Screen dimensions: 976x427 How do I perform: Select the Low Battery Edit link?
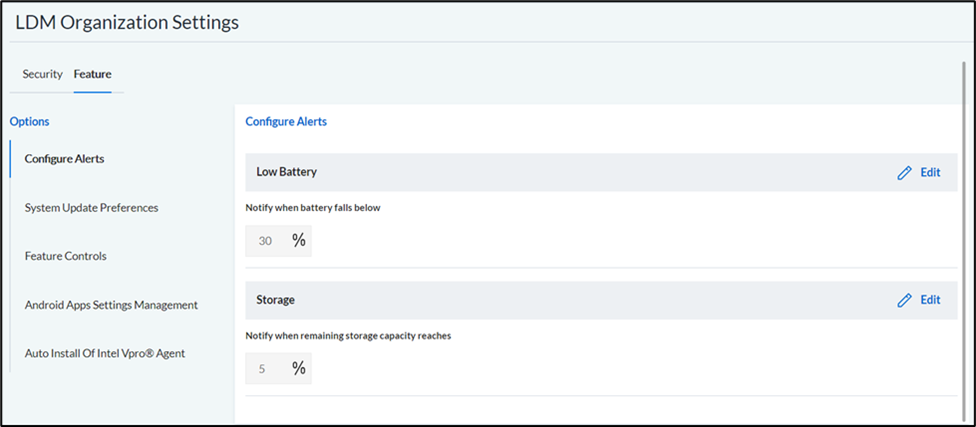tap(930, 172)
